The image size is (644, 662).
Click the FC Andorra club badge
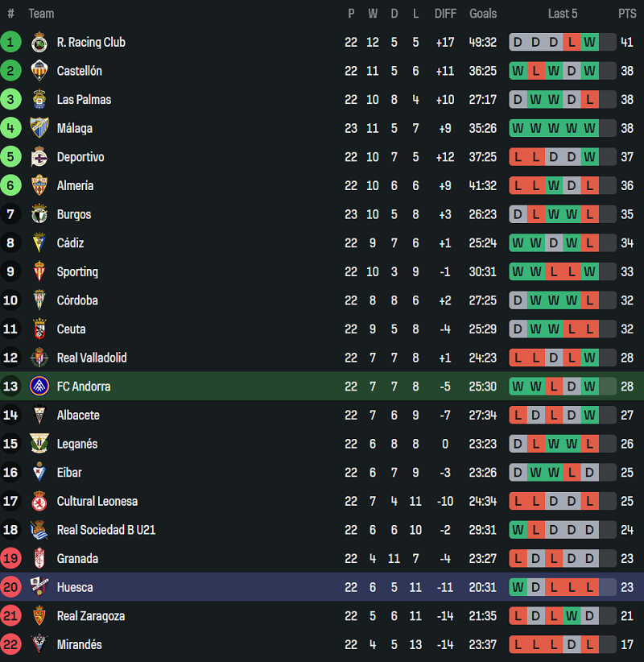pos(39,387)
